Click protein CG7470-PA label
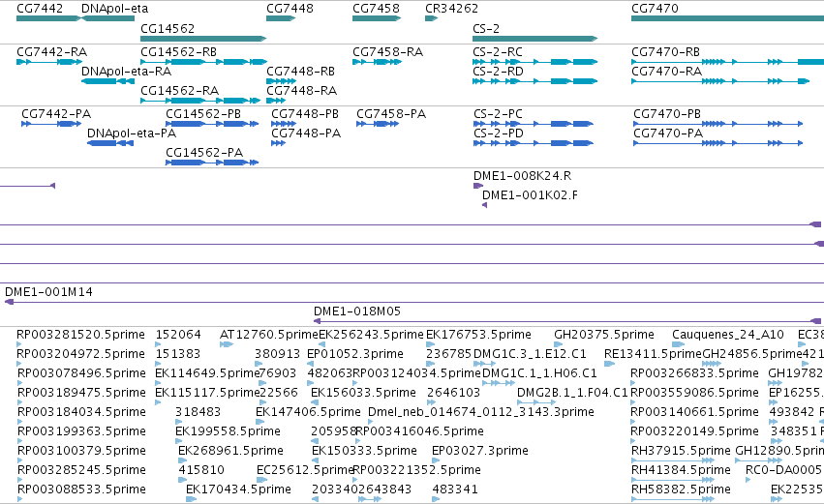 (x=668, y=133)
